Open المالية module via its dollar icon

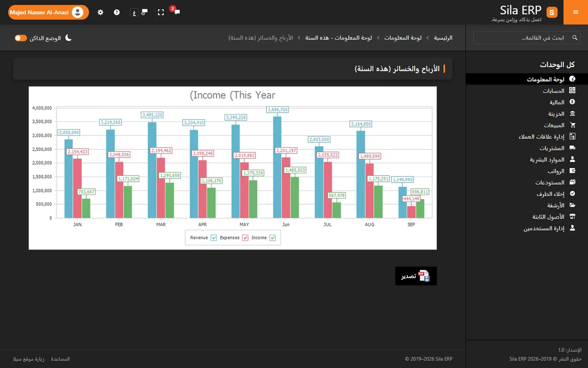coord(572,102)
